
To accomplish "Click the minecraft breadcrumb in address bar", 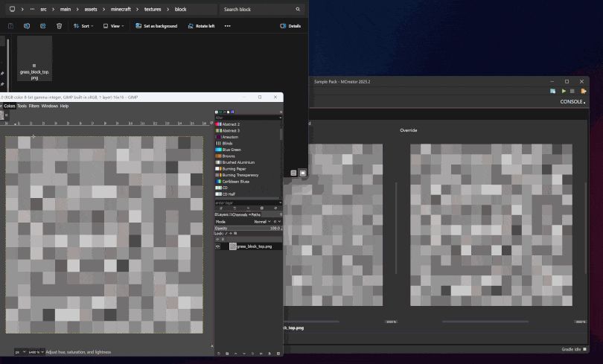I will coord(121,9).
